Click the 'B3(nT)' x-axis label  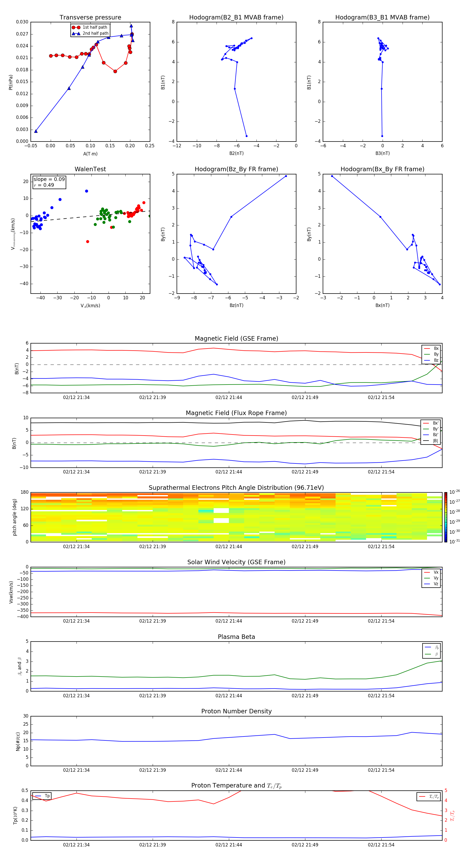coord(382,154)
